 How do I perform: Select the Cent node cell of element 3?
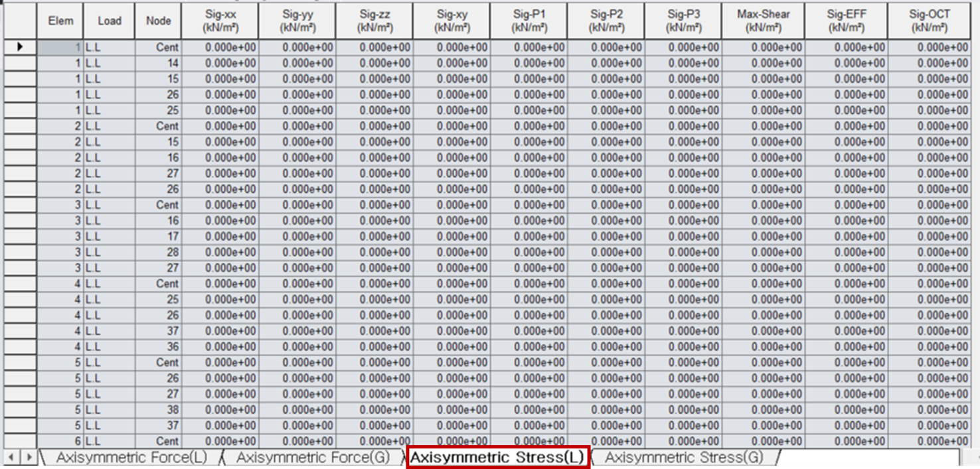click(x=159, y=205)
